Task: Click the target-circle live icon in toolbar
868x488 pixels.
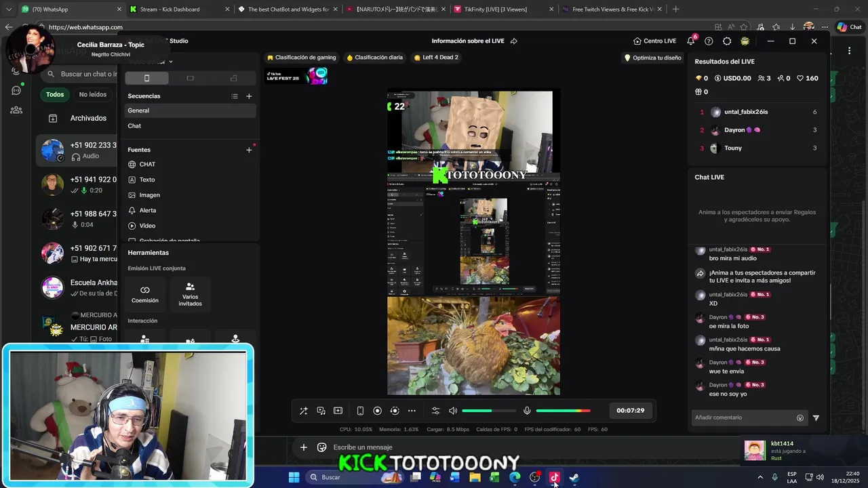Action: tap(394, 411)
